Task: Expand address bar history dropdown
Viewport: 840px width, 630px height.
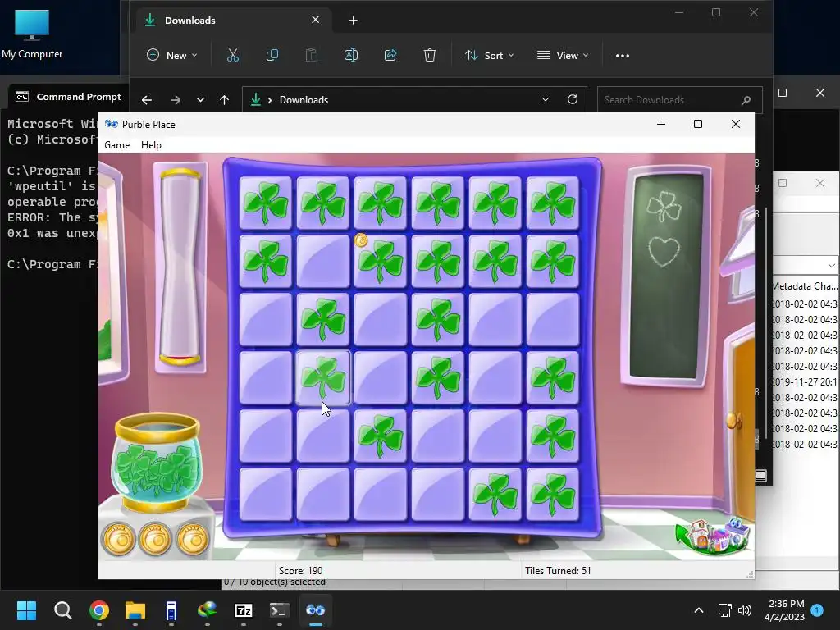Action: click(x=546, y=99)
